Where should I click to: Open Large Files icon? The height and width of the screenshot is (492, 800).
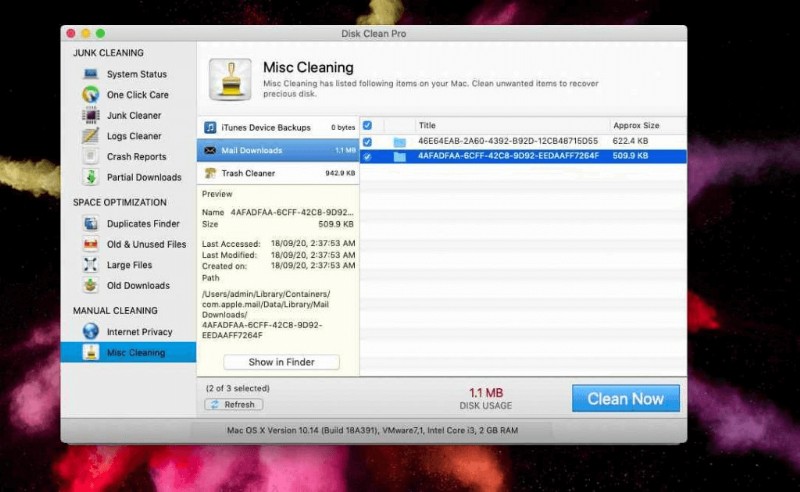tap(91, 265)
